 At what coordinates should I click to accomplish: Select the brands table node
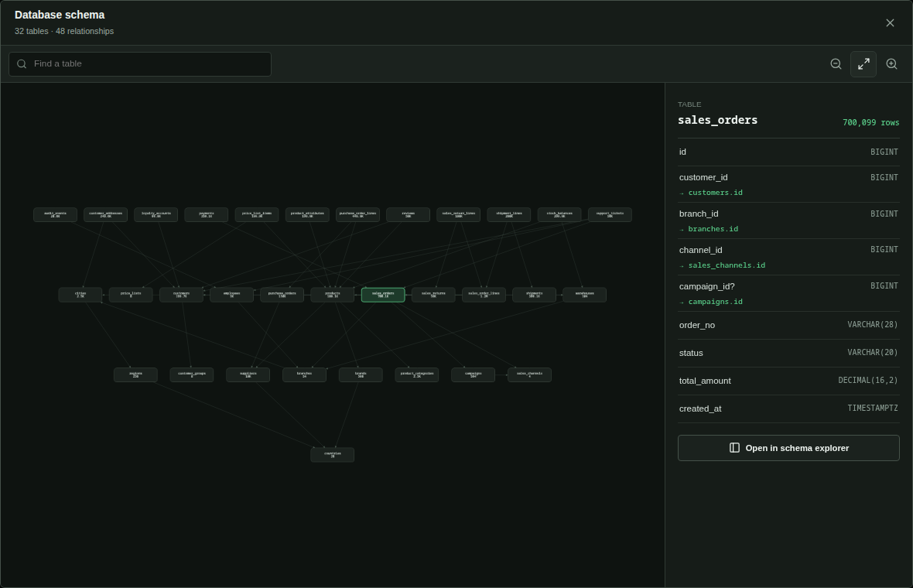pyautogui.click(x=361, y=375)
